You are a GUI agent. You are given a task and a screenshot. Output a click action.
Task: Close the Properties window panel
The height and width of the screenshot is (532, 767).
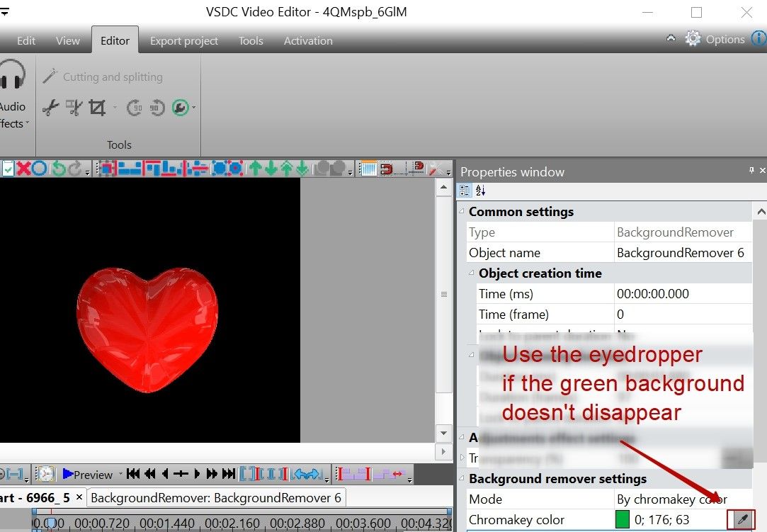[x=762, y=170]
